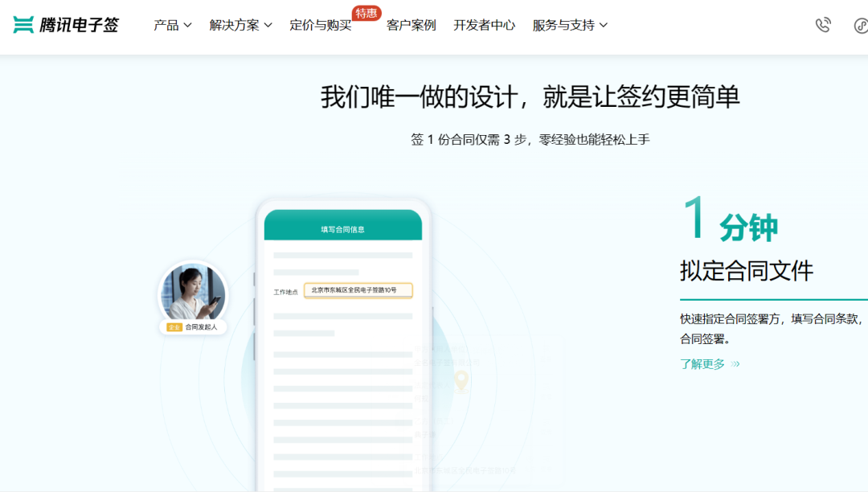Expand the 解决方案 dropdown menu
The height and width of the screenshot is (492, 868).
pyautogui.click(x=241, y=26)
